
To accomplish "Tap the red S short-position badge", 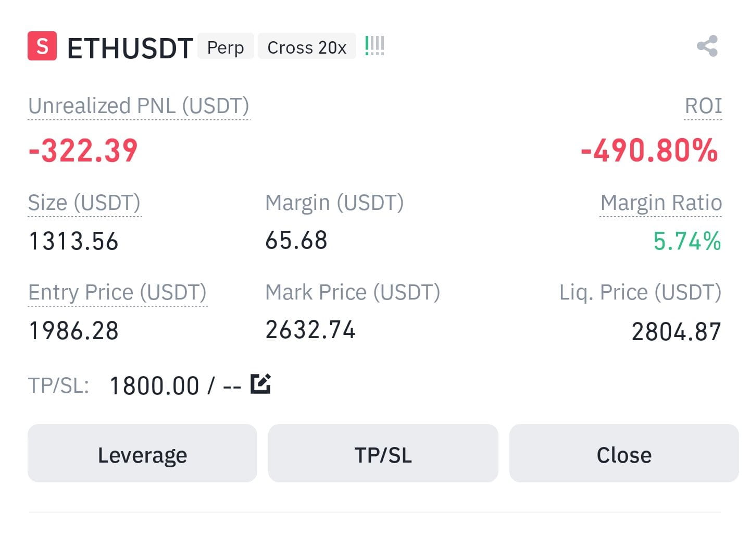I will (x=42, y=46).
